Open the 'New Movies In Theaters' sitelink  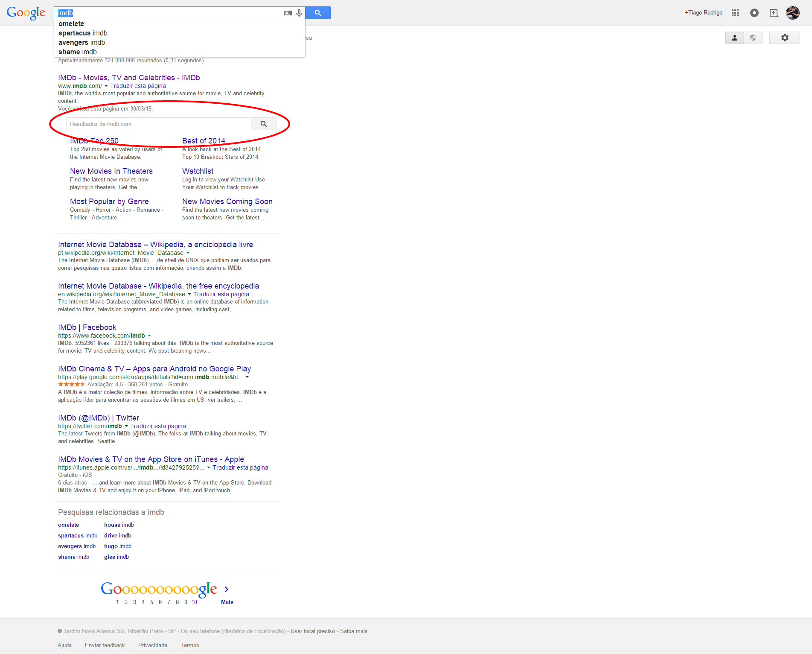111,171
